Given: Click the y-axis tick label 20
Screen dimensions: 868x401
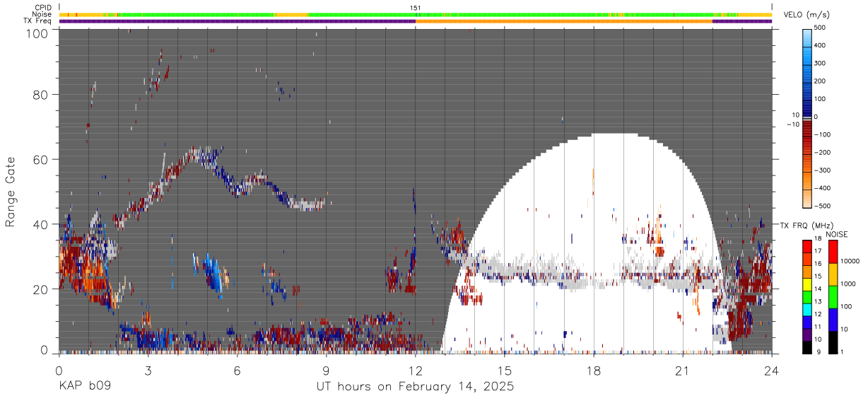Looking at the screenshot, I should [41, 289].
